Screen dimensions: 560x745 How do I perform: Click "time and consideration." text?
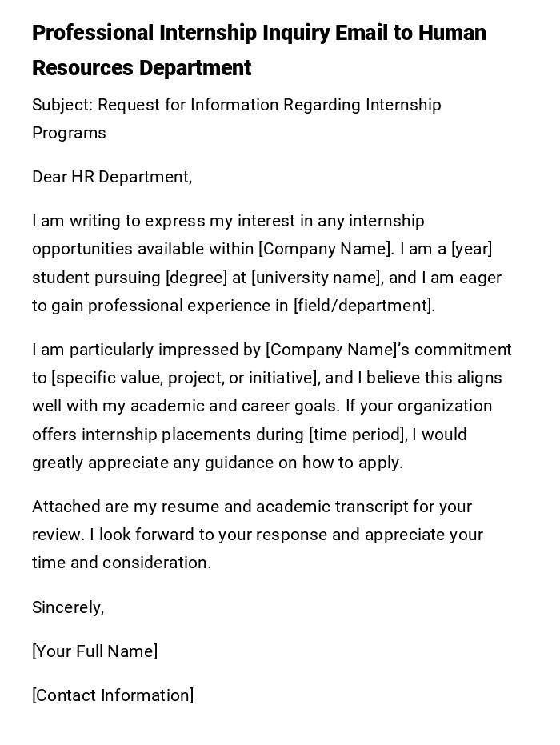[122, 563]
